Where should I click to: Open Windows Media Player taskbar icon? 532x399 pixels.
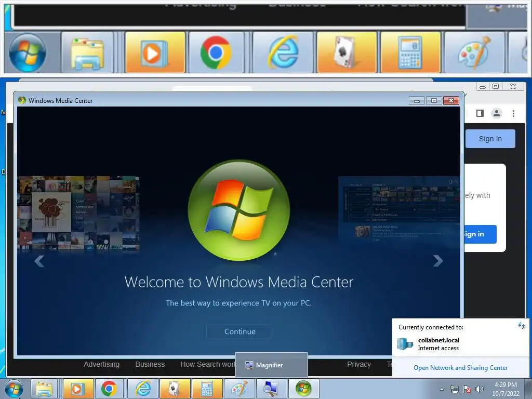[78, 389]
